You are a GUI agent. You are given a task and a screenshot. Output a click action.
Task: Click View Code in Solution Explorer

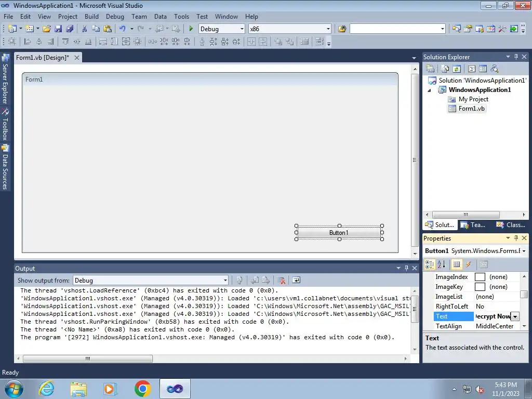click(x=472, y=69)
